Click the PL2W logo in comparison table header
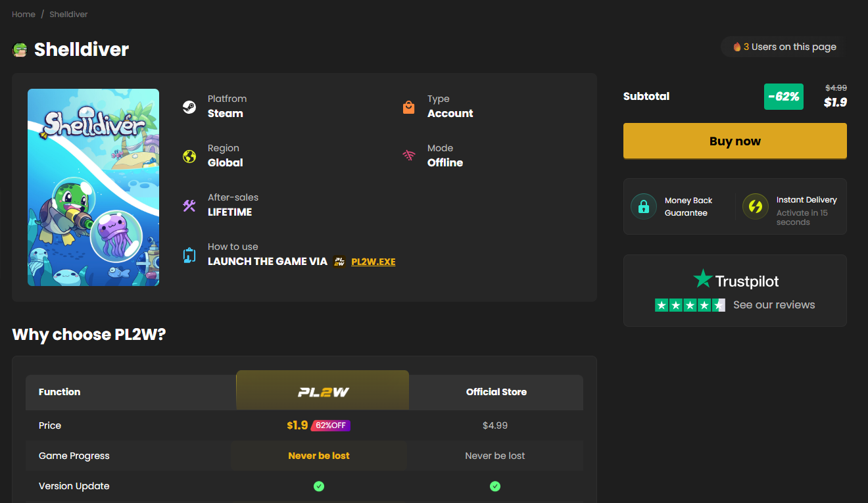868x503 pixels. coord(322,393)
